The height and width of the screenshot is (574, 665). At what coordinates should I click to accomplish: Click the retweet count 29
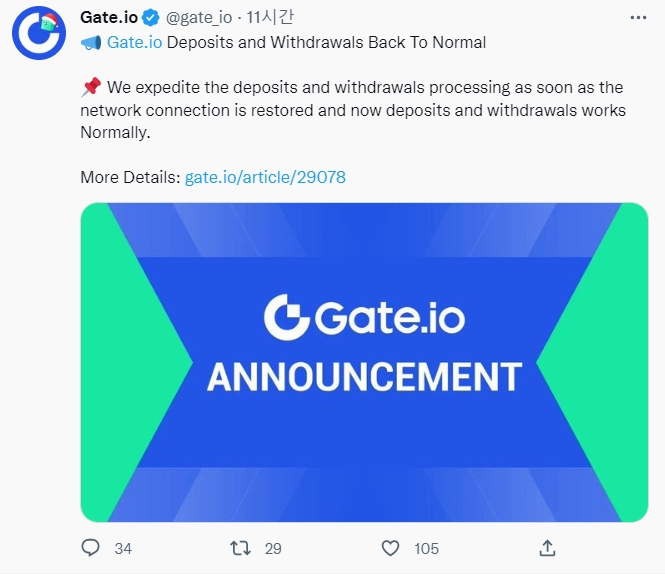click(272, 548)
